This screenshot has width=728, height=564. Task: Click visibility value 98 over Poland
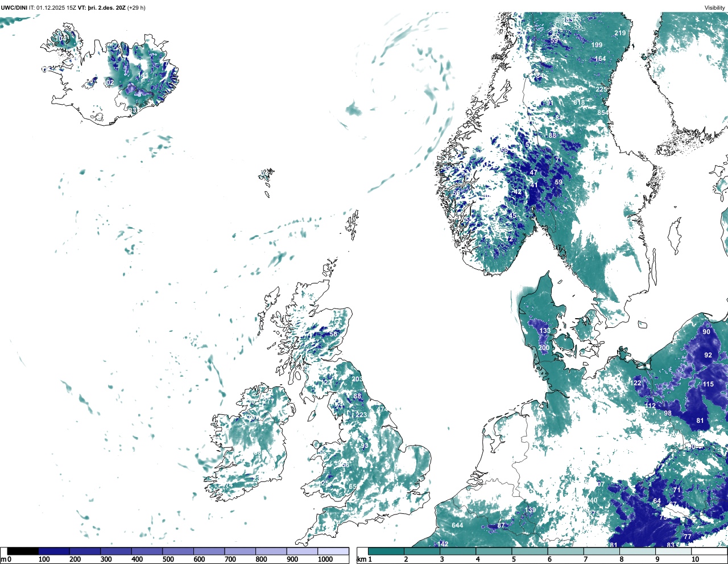click(668, 413)
